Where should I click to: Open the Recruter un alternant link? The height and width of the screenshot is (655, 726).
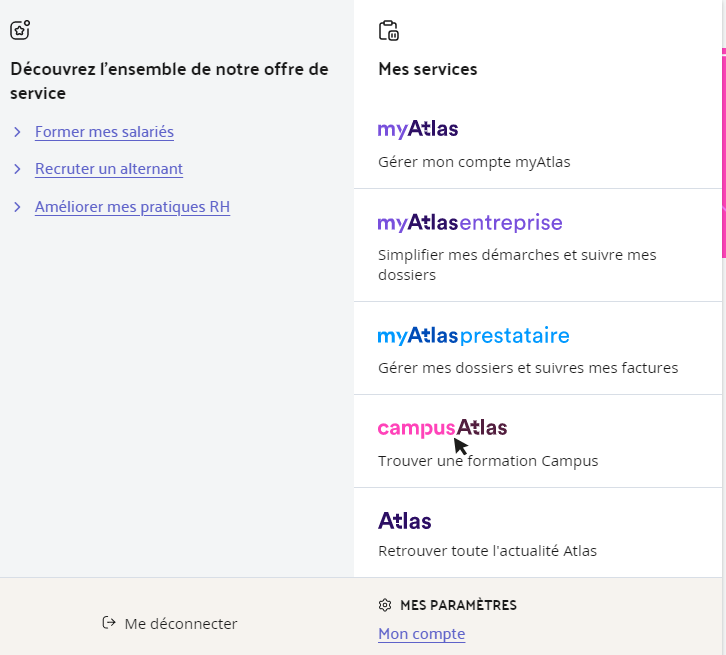pos(109,169)
